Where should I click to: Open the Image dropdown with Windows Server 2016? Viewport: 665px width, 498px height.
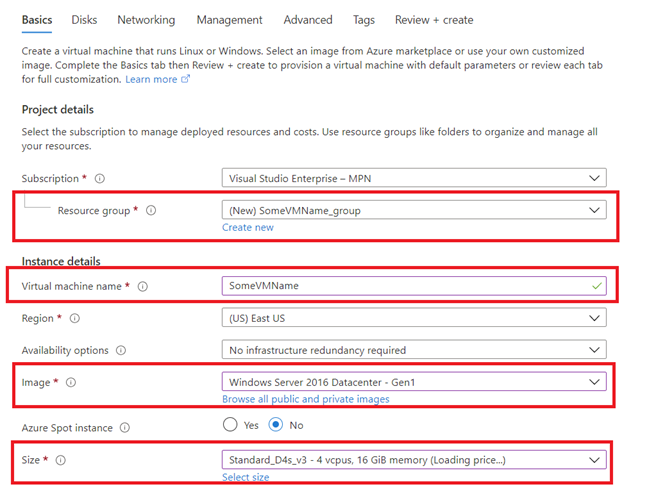click(414, 382)
